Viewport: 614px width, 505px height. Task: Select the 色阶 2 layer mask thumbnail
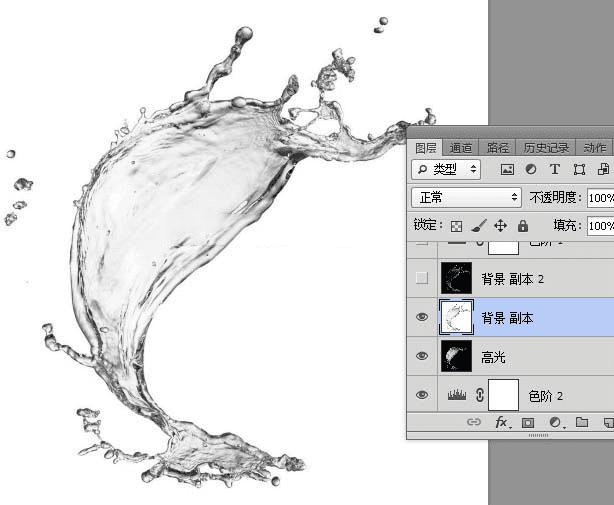tap(504, 395)
